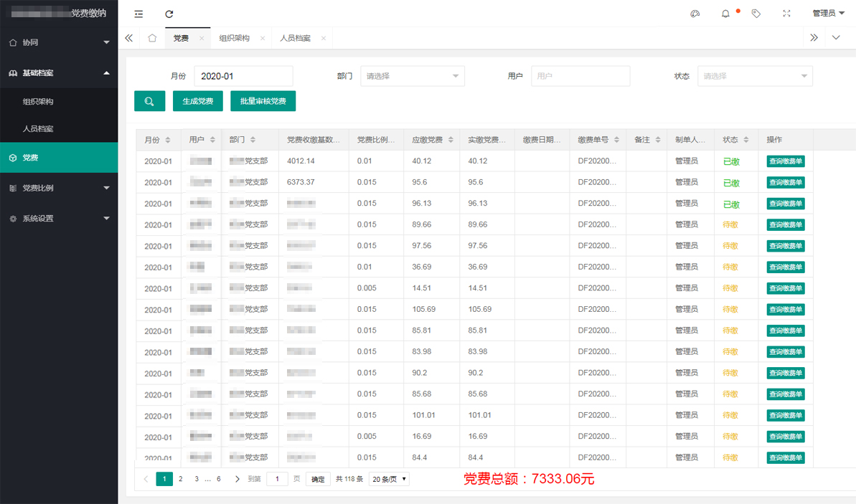Screen dimensions: 856x504
Task: Sort table by 状态 column
Action: tap(746, 141)
